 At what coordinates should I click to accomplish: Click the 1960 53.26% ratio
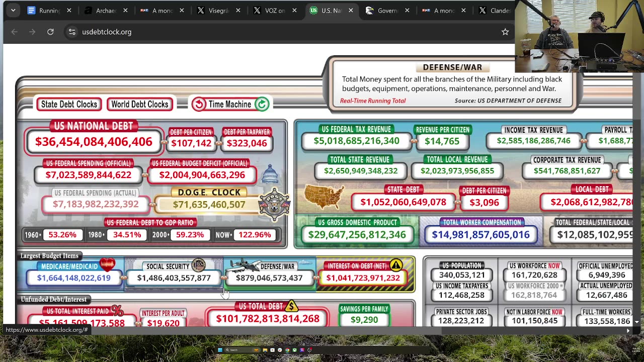(x=62, y=235)
